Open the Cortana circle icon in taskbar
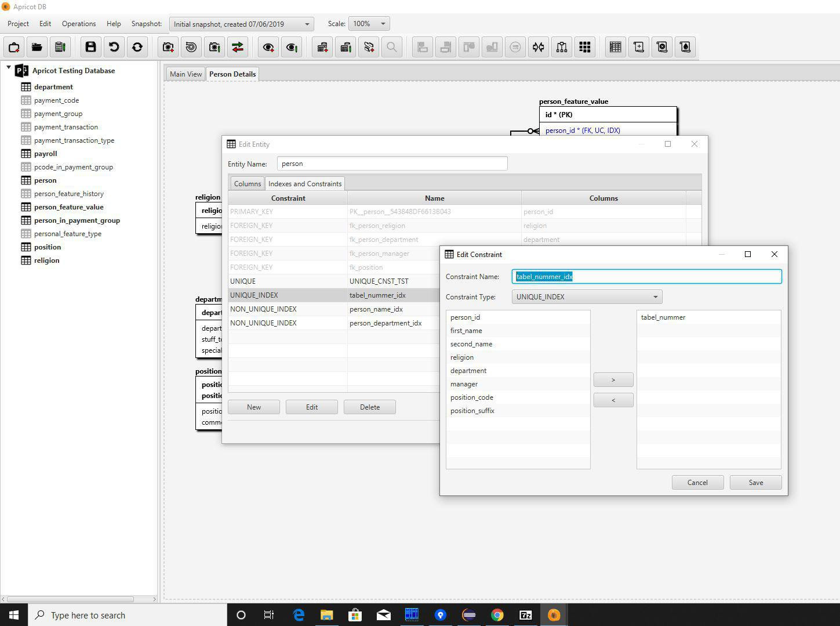 [241, 615]
